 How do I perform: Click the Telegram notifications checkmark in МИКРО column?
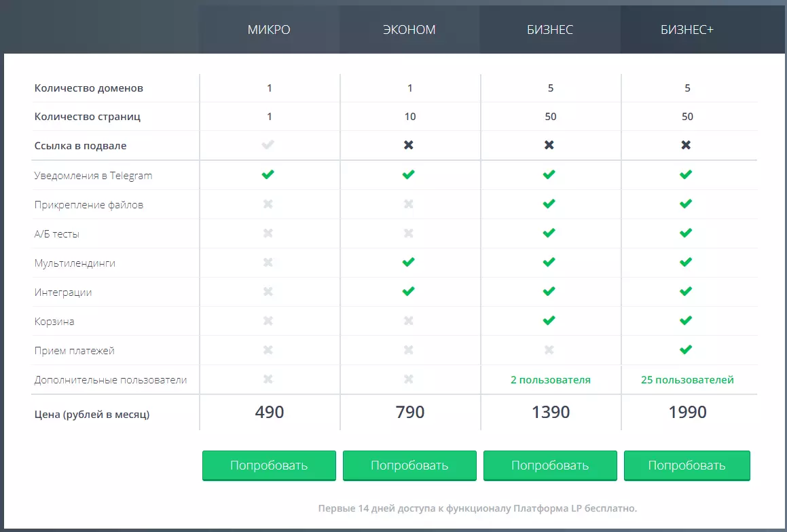[x=268, y=174]
